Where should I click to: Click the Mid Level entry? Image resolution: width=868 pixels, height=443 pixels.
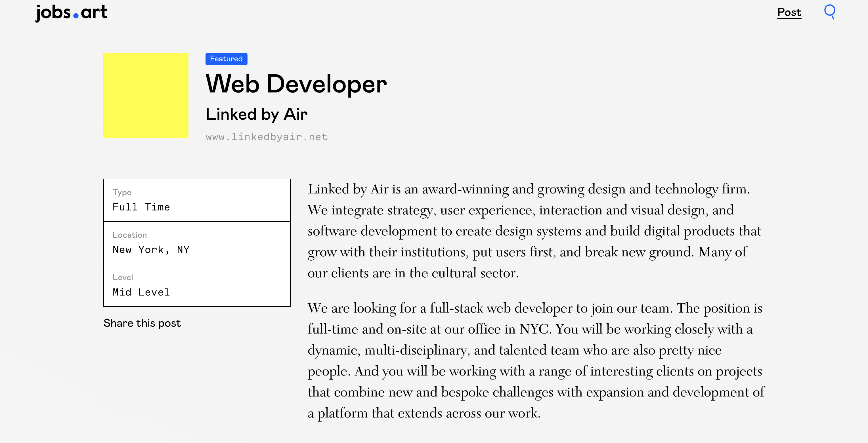click(x=141, y=292)
